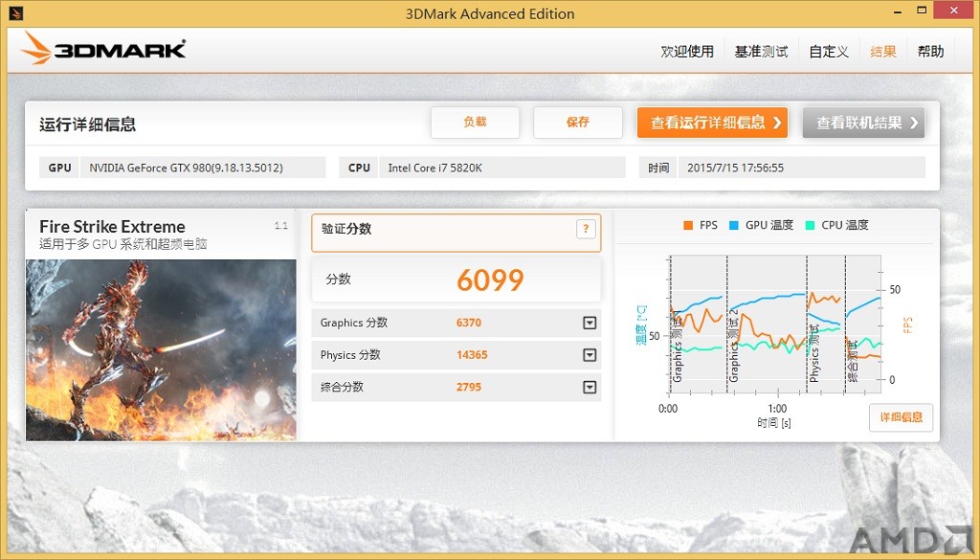
Task: Expand the Physics 分数 row arrow
Action: (x=590, y=355)
